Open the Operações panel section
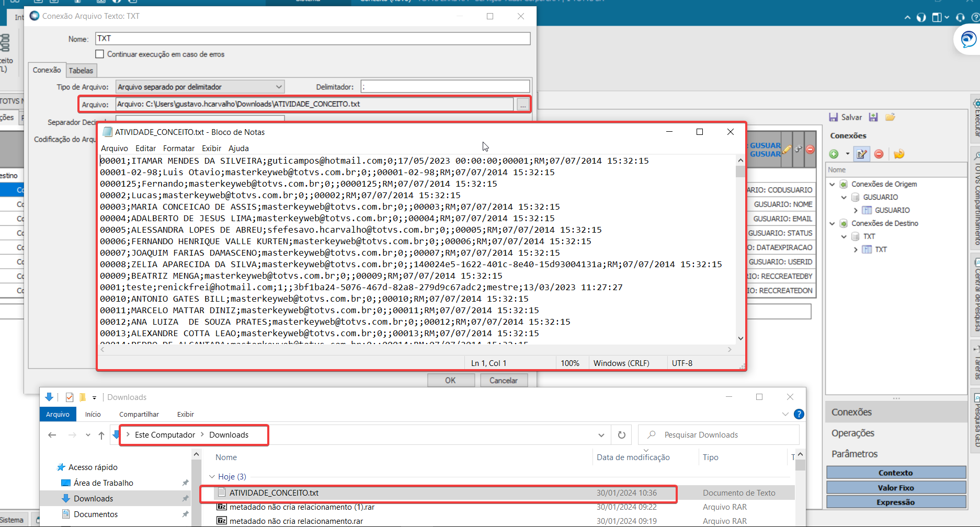Screen dimensions: 980x527 tap(853, 433)
